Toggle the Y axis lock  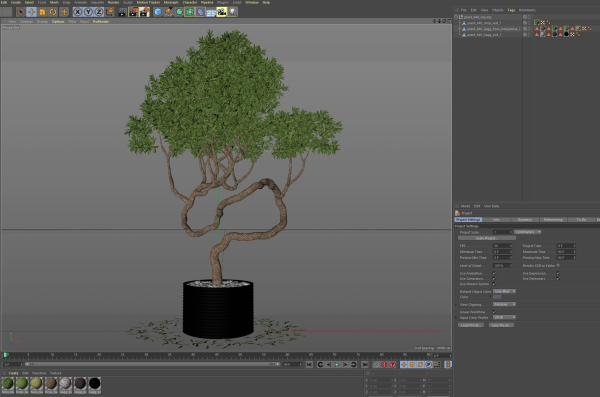pos(88,12)
